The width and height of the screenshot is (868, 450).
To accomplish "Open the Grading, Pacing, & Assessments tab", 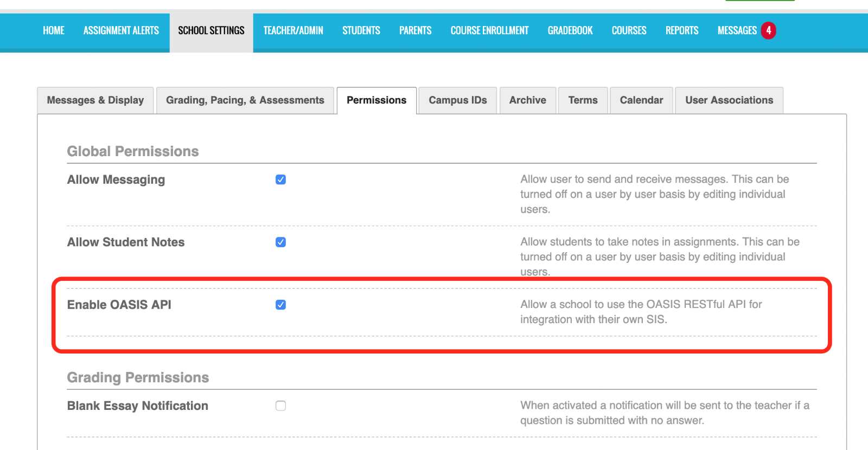I will [x=245, y=100].
